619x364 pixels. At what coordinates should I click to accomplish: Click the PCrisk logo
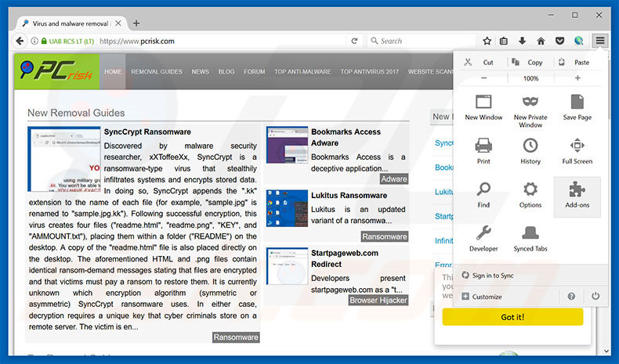point(56,71)
